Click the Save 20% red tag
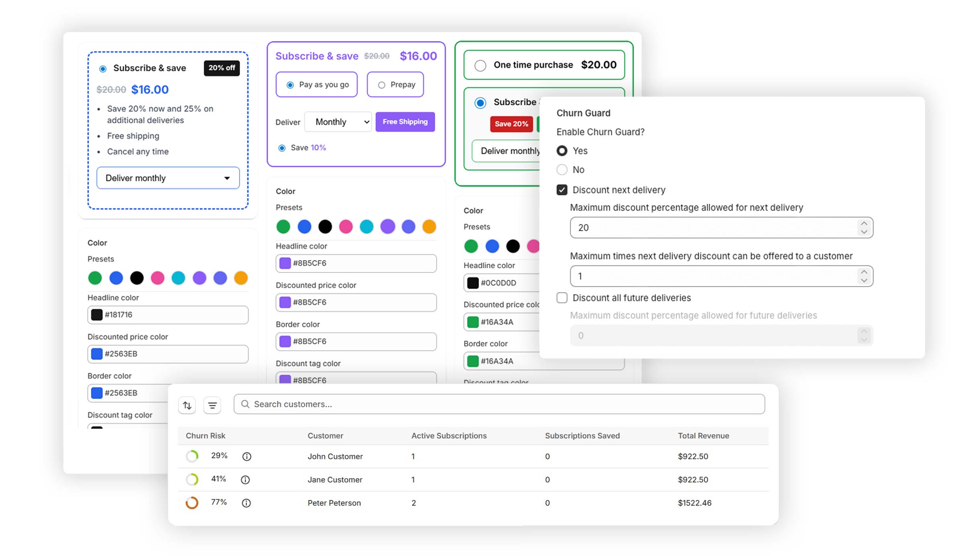Viewport: 962px width, 560px height. point(511,124)
